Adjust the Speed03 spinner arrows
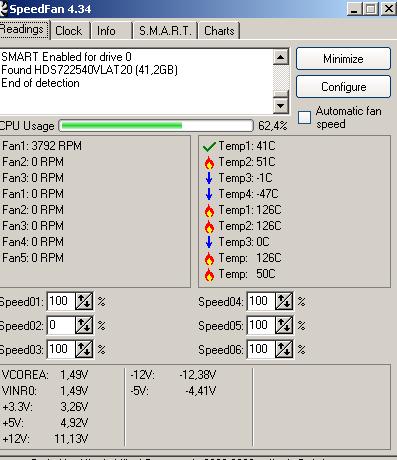This screenshot has width=397, height=460. click(x=84, y=349)
